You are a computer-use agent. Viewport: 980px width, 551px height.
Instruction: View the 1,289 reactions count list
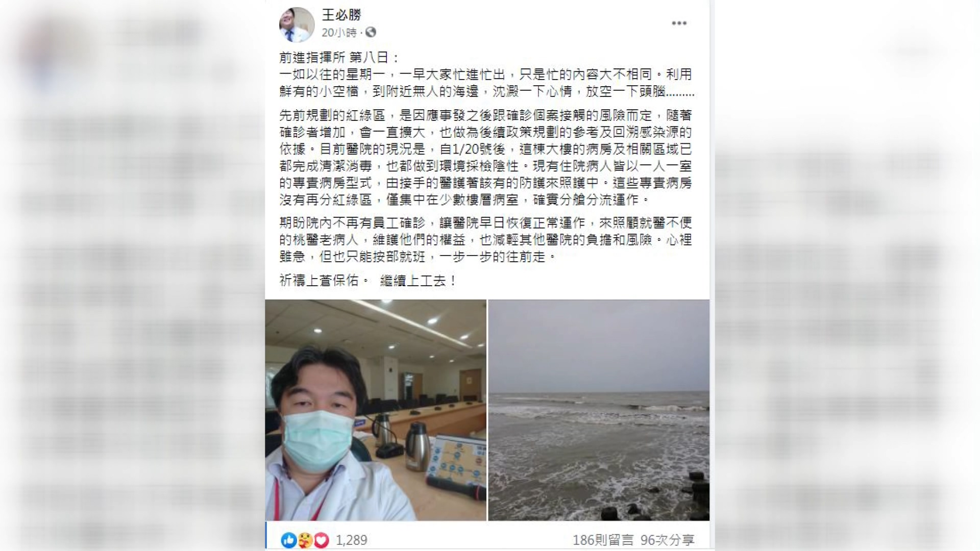pyautogui.click(x=351, y=540)
